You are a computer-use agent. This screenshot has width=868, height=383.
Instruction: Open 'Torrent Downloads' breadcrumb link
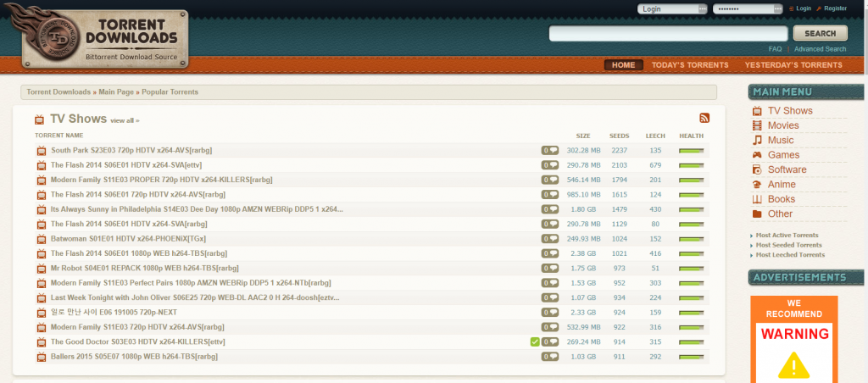click(58, 92)
